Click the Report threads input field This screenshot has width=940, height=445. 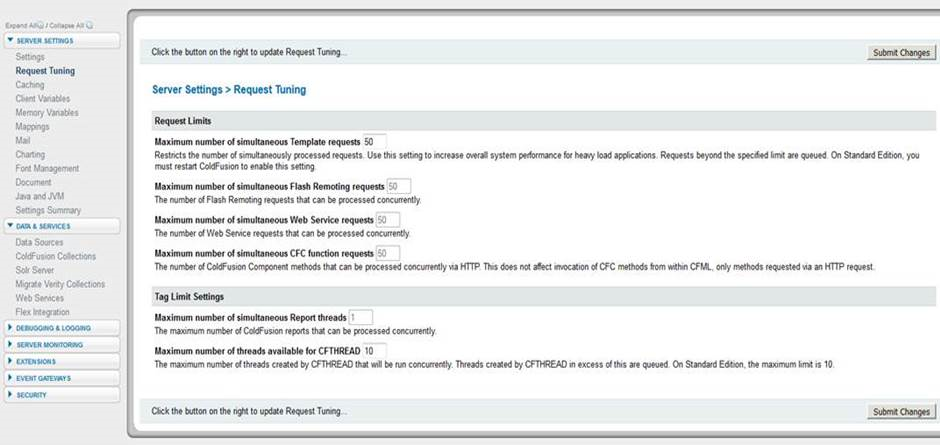tap(360, 317)
